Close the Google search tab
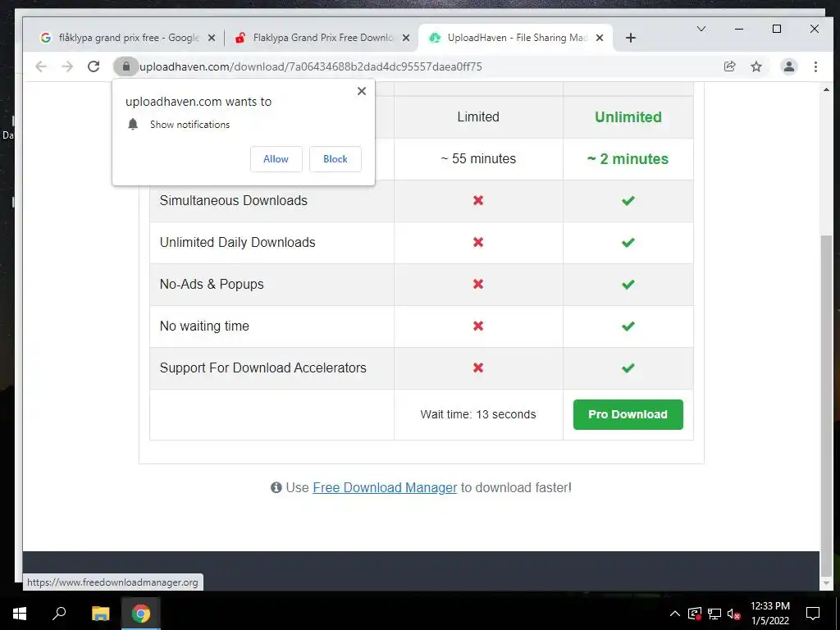 212,38
